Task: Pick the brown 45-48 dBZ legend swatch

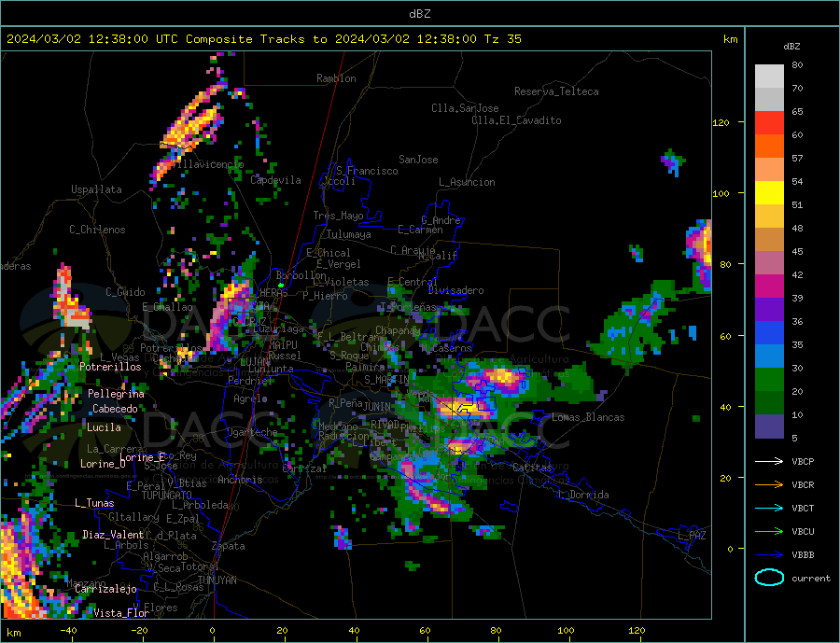Action: [x=769, y=240]
